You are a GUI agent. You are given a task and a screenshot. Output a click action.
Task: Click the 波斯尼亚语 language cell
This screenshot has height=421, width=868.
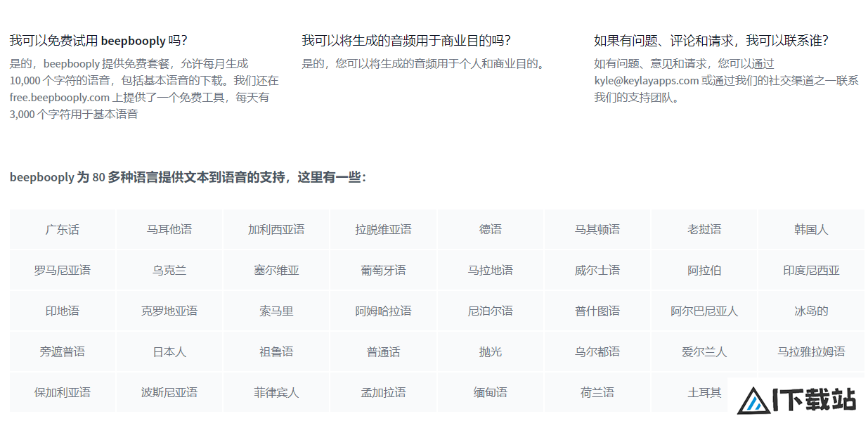click(x=169, y=392)
